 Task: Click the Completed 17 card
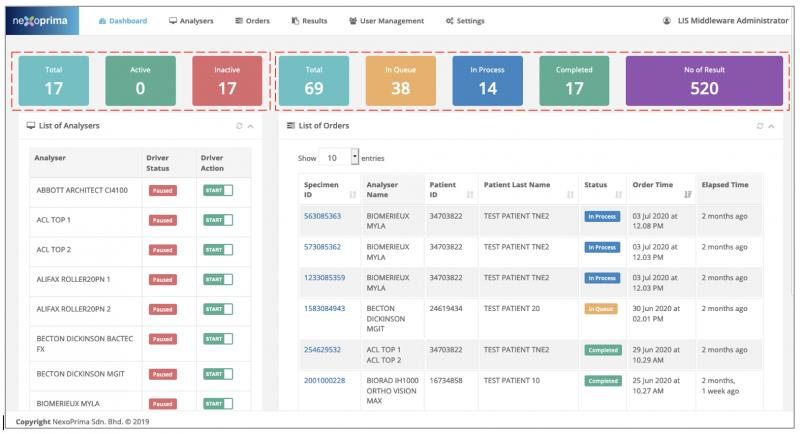tap(574, 81)
